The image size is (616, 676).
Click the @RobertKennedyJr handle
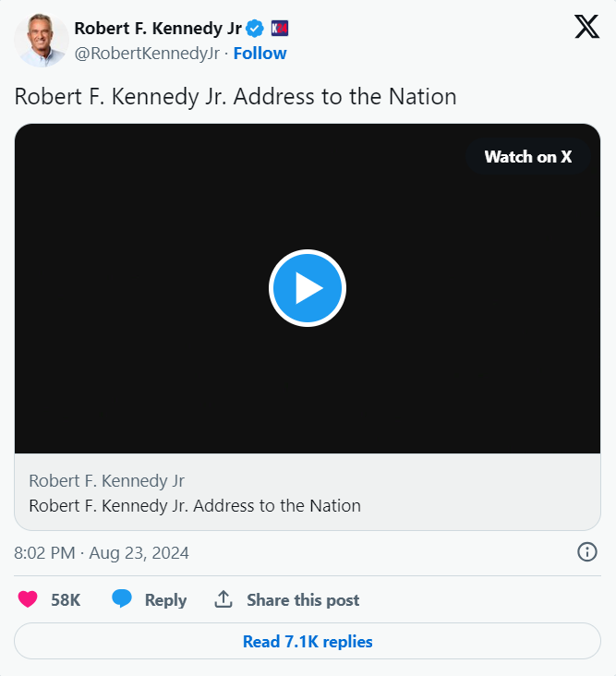point(147,54)
